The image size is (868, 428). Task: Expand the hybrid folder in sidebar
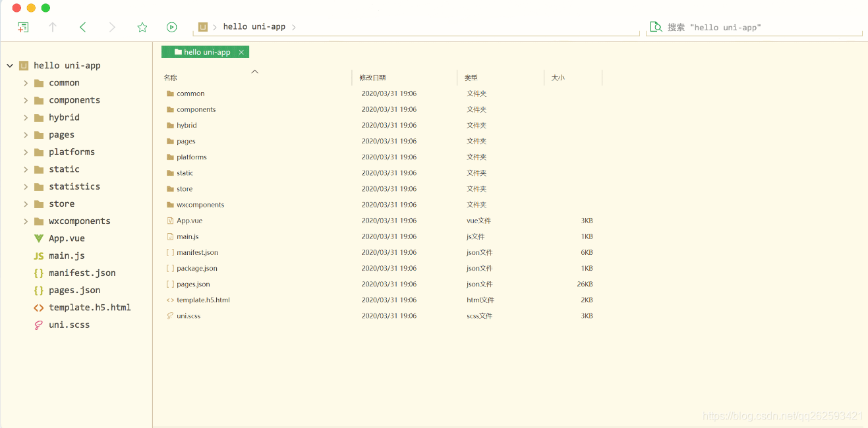tap(26, 117)
